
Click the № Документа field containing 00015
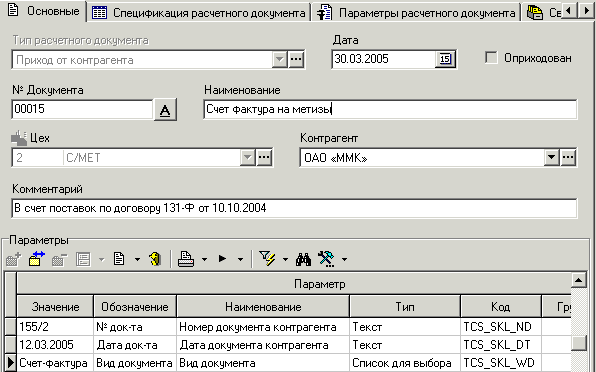click(82, 109)
